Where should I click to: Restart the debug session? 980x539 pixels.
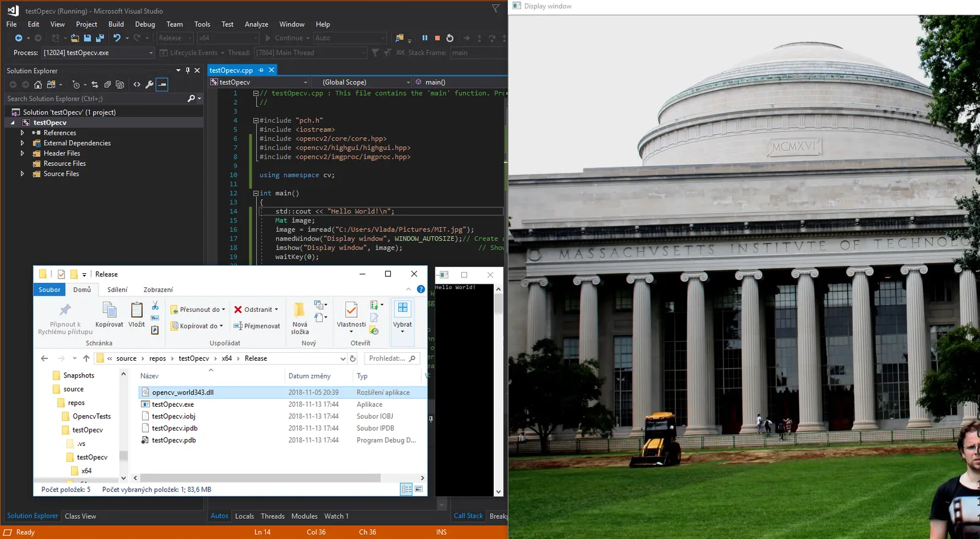click(x=450, y=38)
